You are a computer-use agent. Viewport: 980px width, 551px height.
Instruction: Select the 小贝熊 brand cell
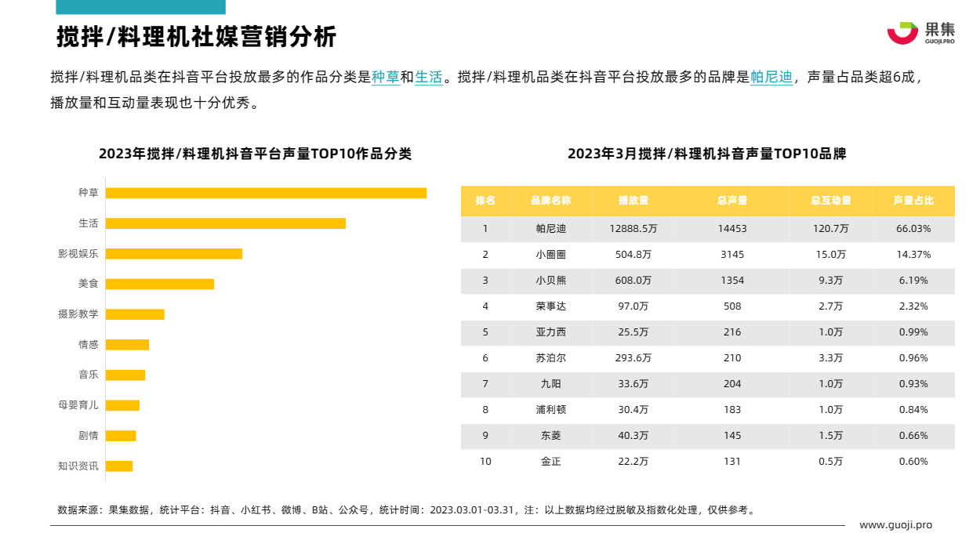click(550, 281)
